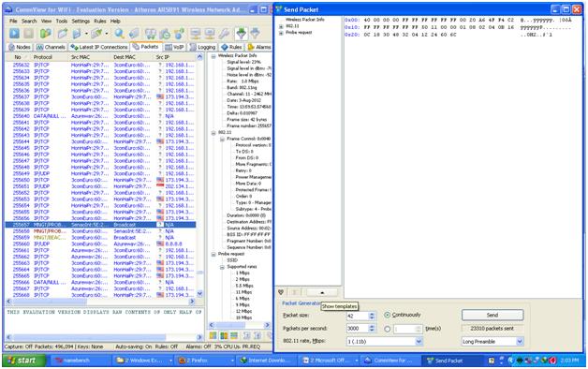This screenshot has height=369, width=588.
Task: Click packet list vertical scrollbar down arrow
Action: [x=199, y=294]
